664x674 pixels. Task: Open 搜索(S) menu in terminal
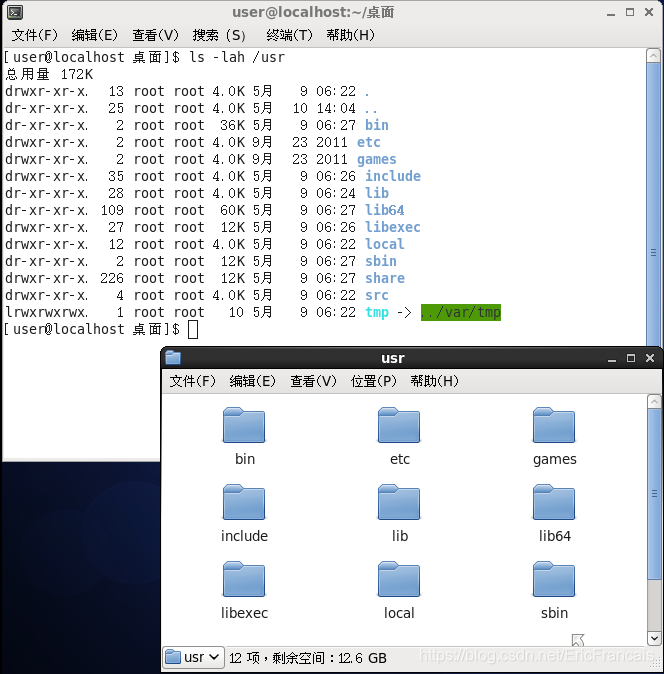coord(219,35)
